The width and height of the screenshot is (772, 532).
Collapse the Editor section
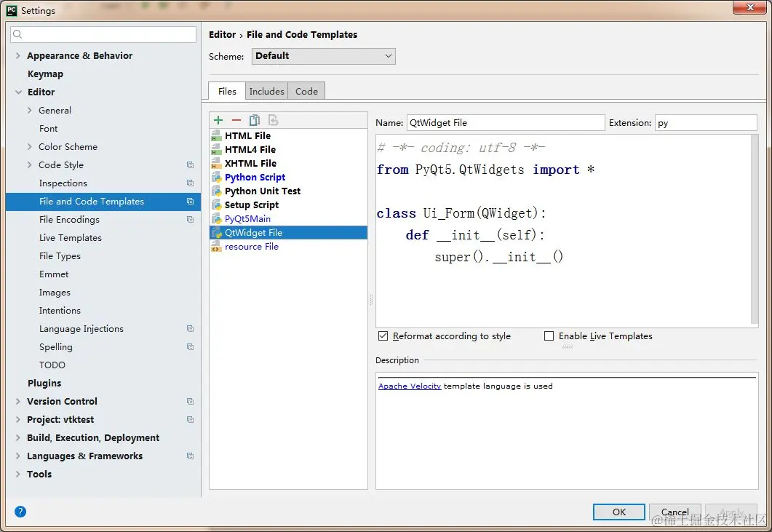click(x=18, y=92)
